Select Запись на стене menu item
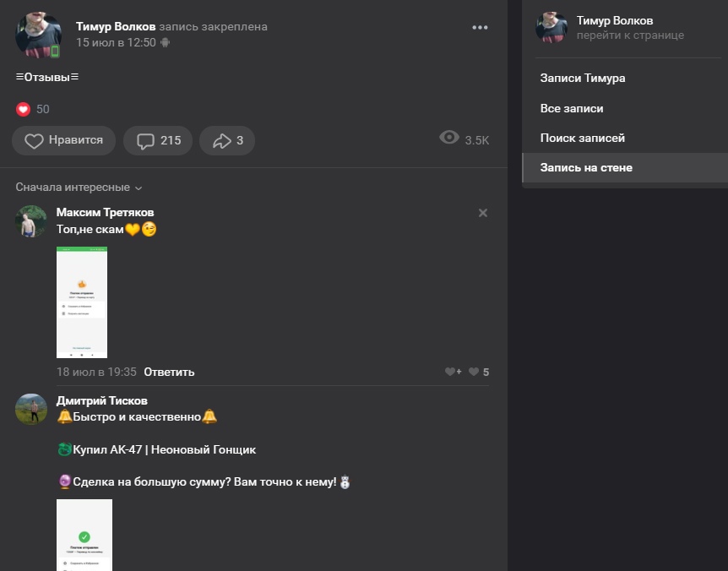Viewport: 728px width, 571px height. pyautogui.click(x=586, y=168)
